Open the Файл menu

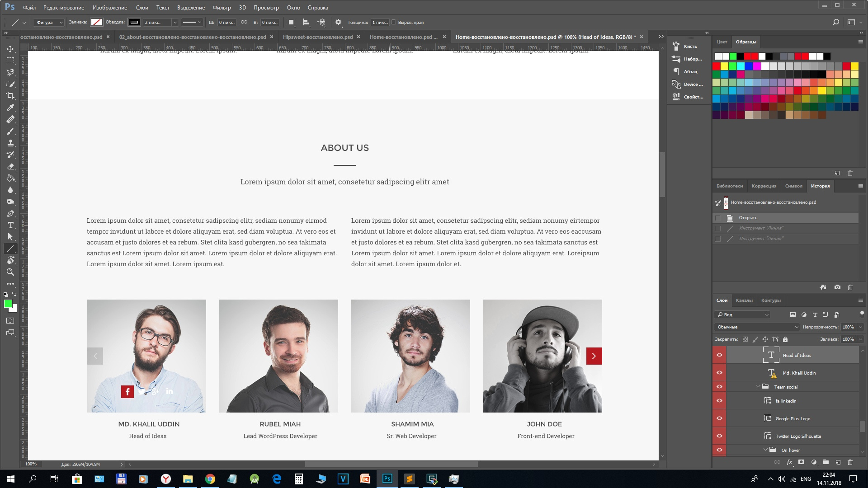[x=29, y=8]
